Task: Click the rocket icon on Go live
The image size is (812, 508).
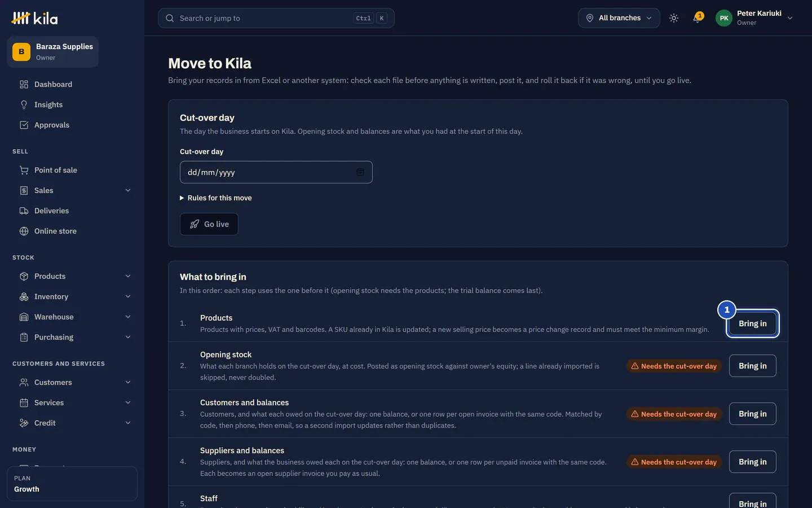Action: click(195, 224)
